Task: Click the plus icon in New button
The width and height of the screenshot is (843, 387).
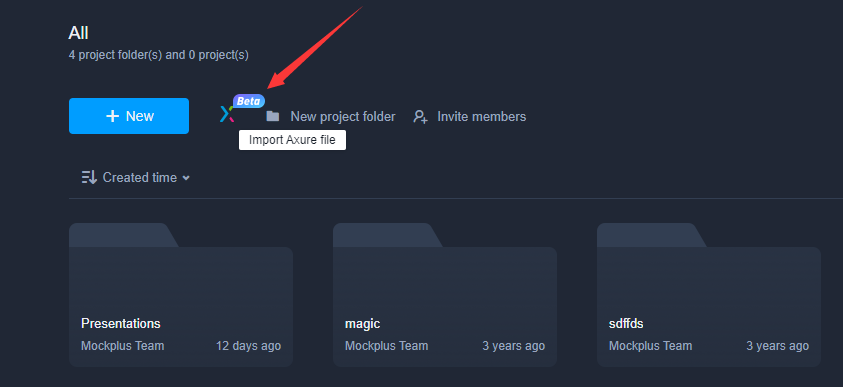Action: click(112, 116)
